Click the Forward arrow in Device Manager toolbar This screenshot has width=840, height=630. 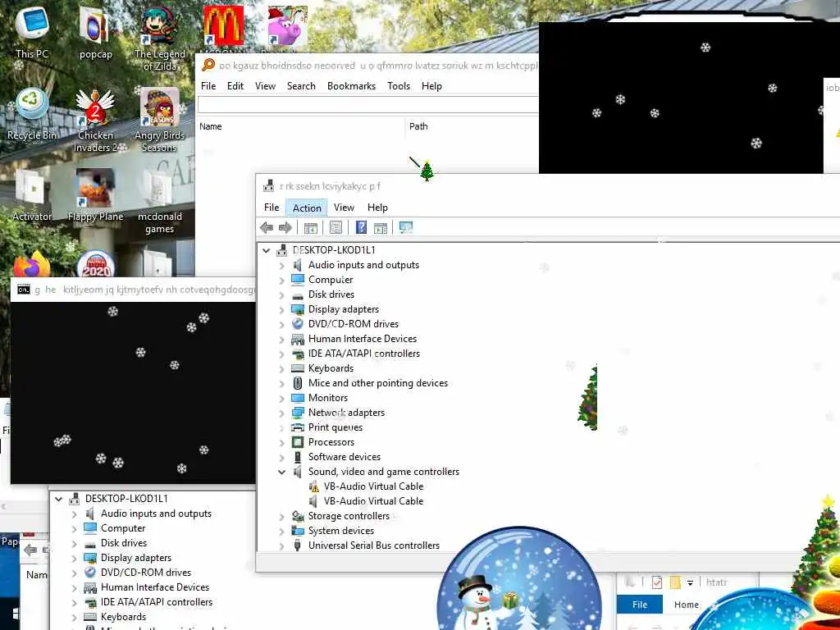point(285,228)
